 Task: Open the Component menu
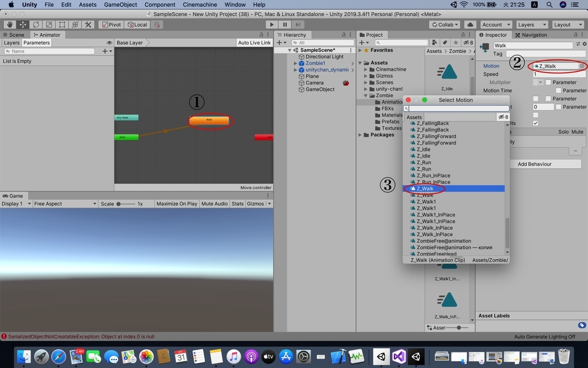[160, 4]
